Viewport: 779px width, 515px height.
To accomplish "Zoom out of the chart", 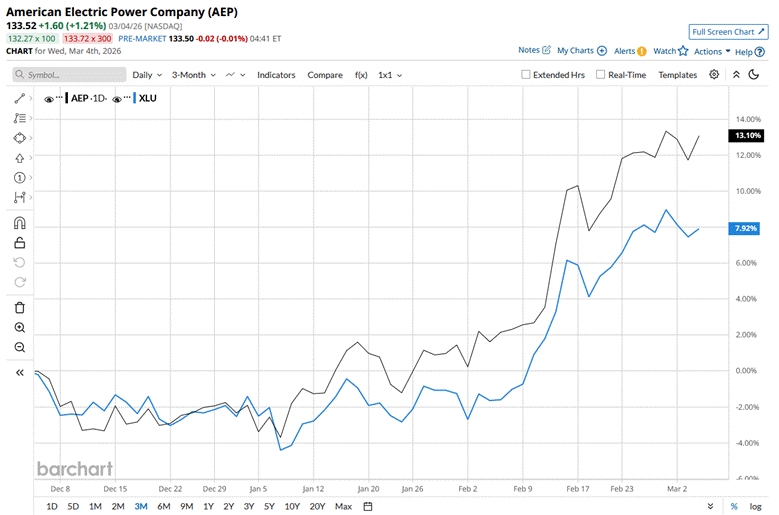I will point(20,347).
